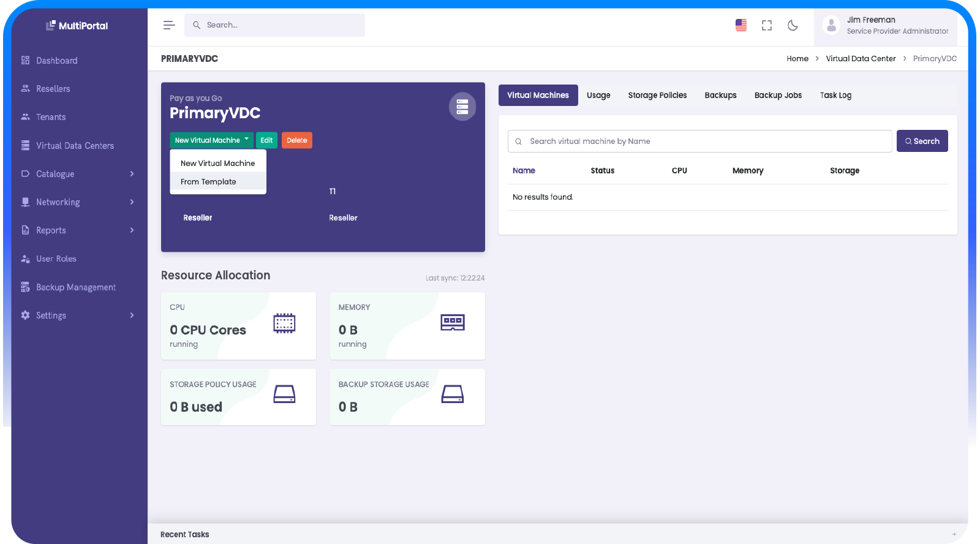Click the hamburger menu collapse icon
Viewport: 980px width, 544px height.
169,25
